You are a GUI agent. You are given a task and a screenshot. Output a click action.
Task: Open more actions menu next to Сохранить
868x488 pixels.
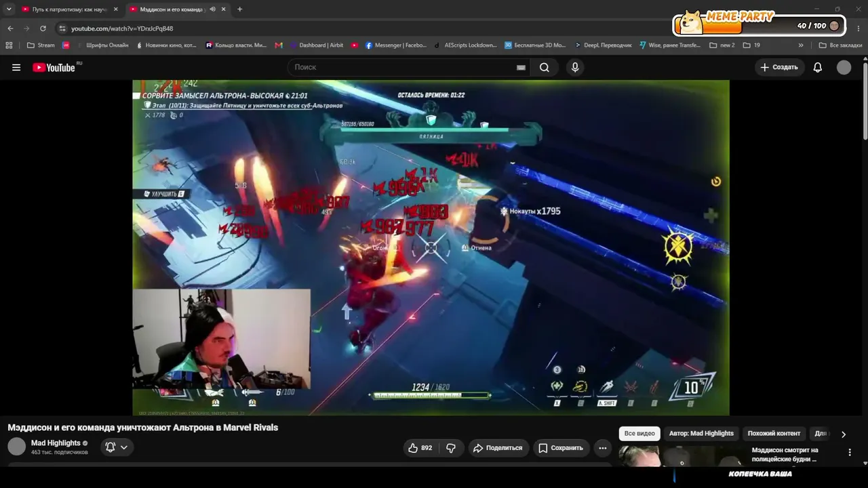pos(602,447)
